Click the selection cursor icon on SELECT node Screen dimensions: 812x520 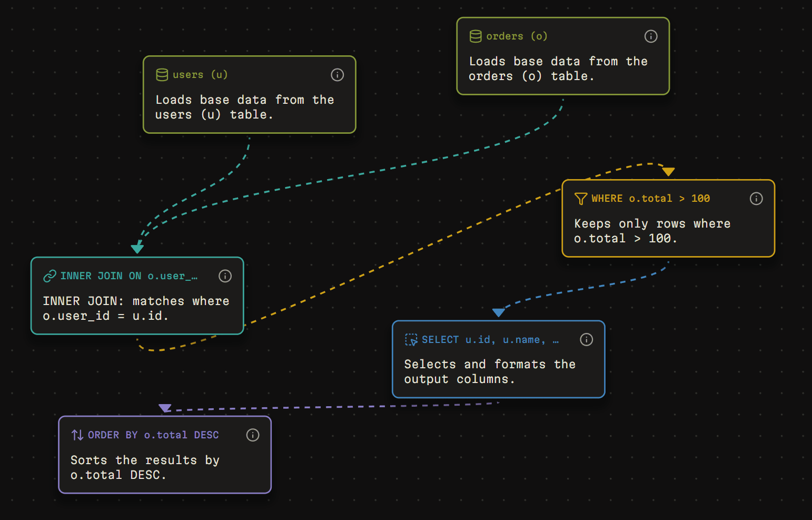pyautogui.click(x=411, y=340)
